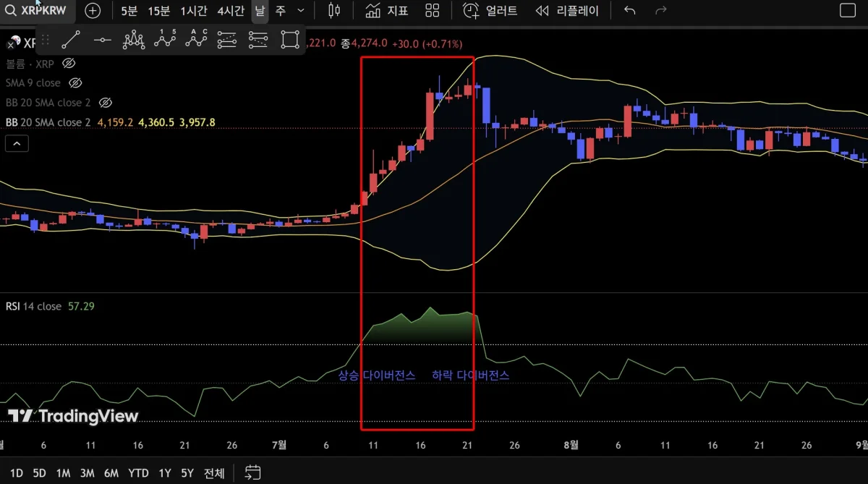Set the date range to 3M

(87, 473)
